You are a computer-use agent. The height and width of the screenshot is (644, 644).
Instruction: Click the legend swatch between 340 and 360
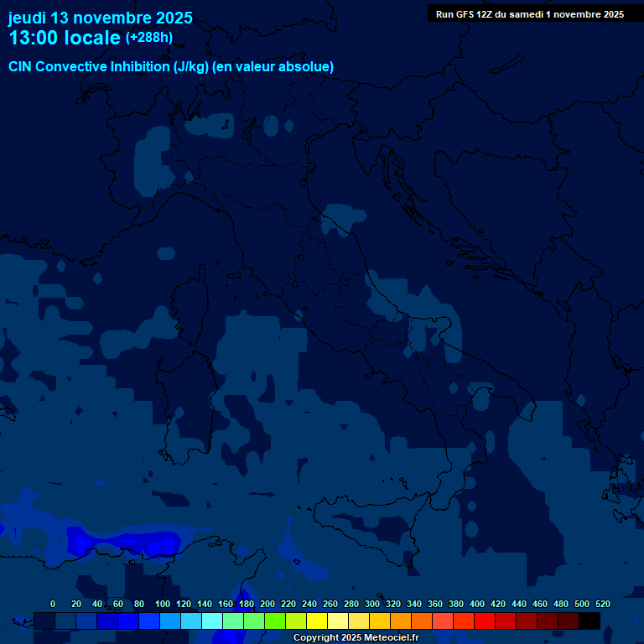click(x=422, y=621)
